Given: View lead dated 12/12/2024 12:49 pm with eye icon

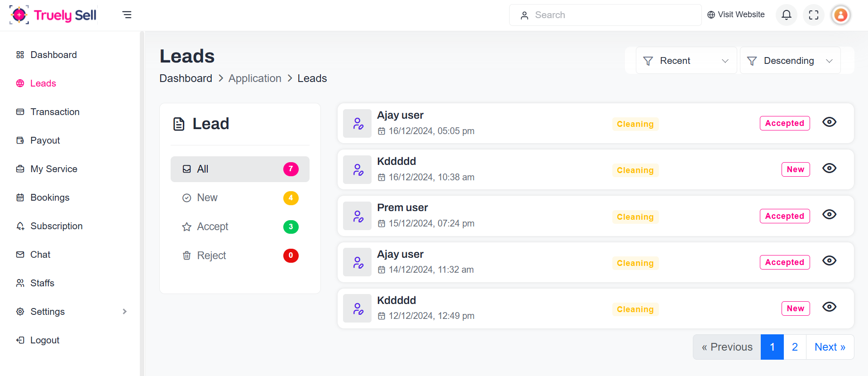Looking at the screenshot, I should 829,307.
